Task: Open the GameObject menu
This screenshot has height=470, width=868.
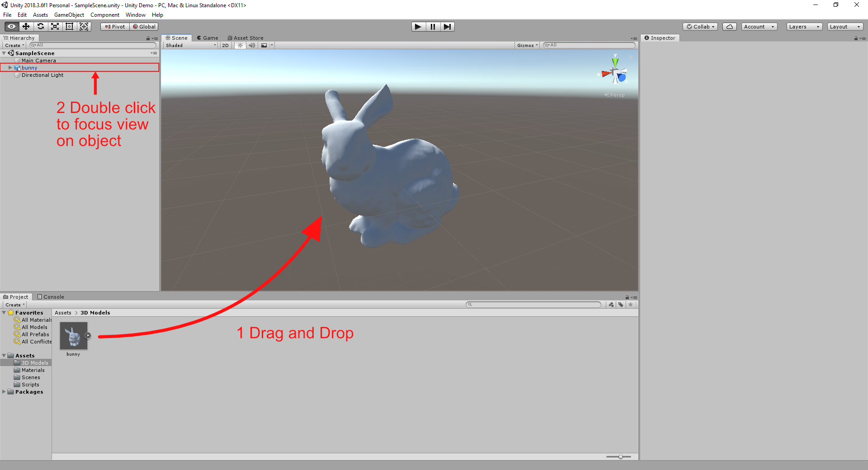Action: [x=69, y=15]
